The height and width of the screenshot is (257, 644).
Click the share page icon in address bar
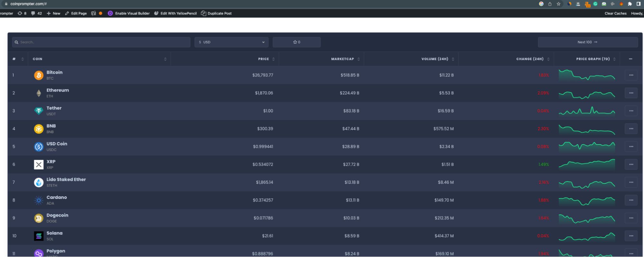click(x=550, y=4)
